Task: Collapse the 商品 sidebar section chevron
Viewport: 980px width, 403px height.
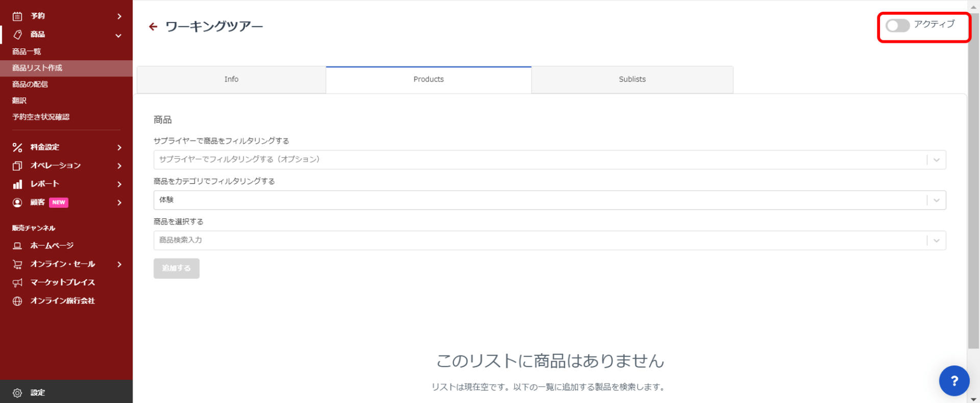Action: coord(118,35)
